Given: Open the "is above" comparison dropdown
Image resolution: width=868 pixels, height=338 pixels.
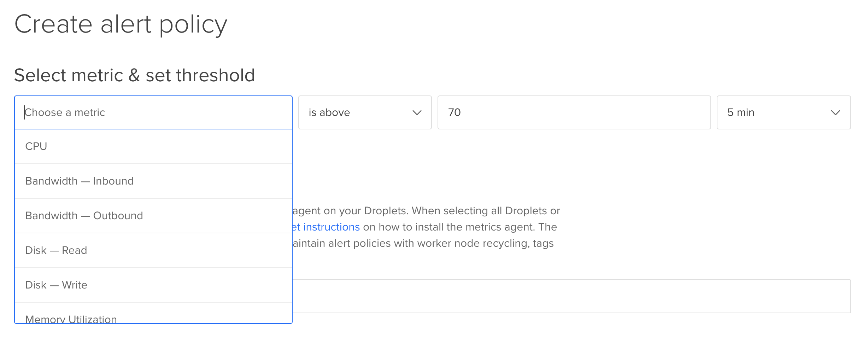Looking at the screenshot, I should click(364, 112).
